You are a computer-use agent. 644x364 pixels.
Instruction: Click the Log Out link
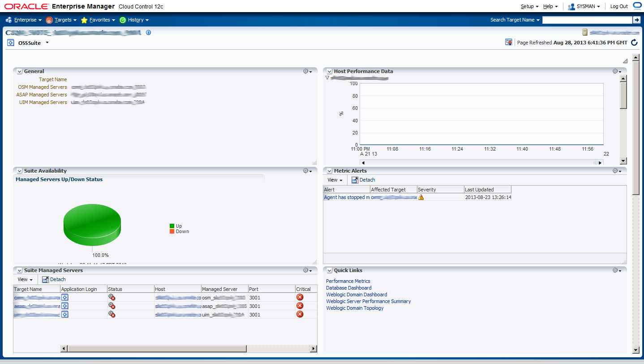[619, 6]
